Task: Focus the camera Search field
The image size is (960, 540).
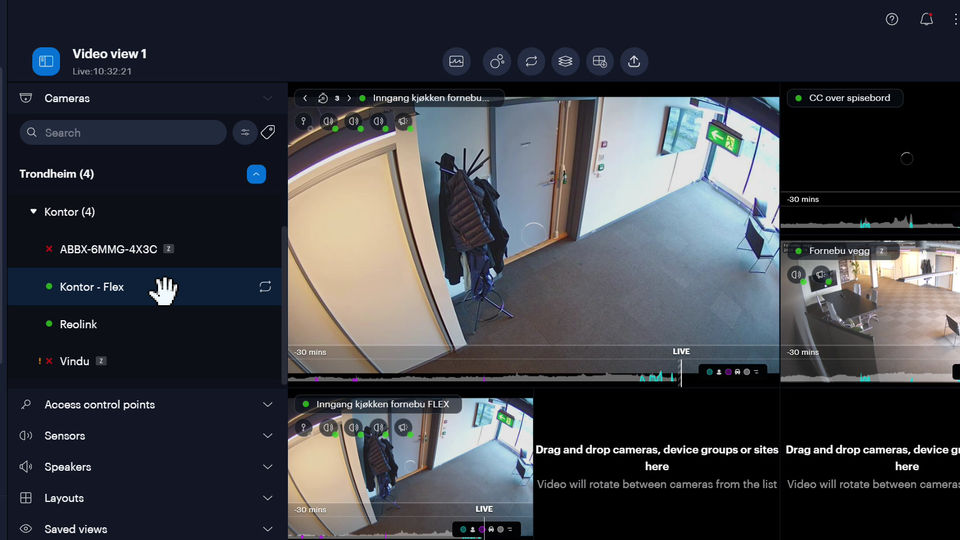Action: click(x=123, y=132)
